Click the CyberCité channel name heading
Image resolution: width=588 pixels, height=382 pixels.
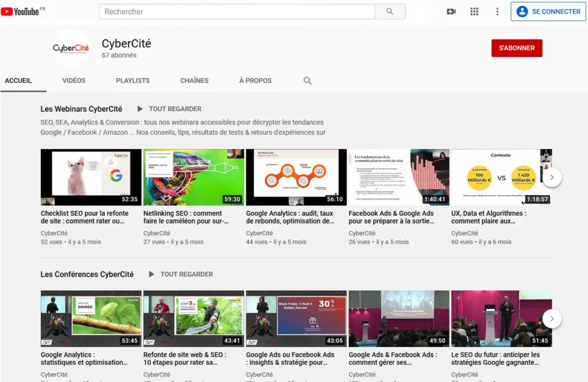click(126, 44)
